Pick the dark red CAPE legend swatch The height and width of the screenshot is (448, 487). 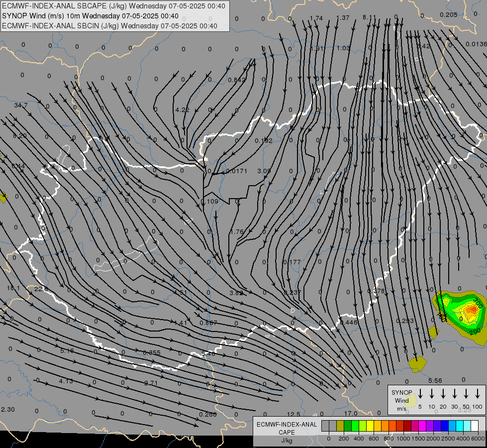coord(407,426)
